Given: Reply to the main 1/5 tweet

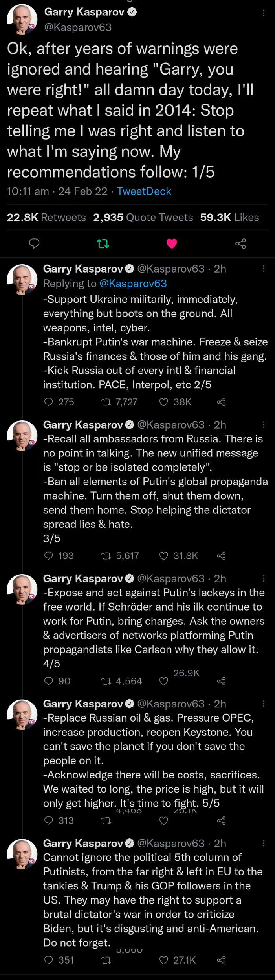Looking at the screenshot, I should point(35,244).
